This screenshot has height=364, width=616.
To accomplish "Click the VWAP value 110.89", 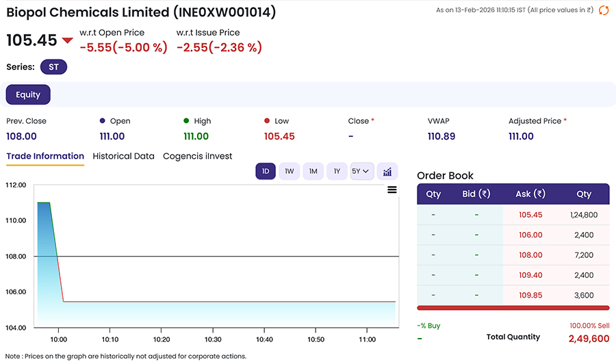I will 441,136.
